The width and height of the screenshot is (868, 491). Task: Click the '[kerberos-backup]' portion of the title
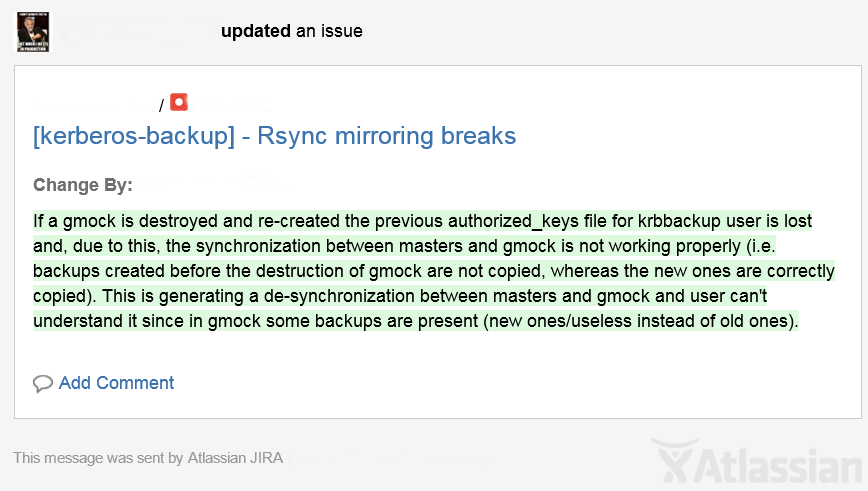[x=133, y=135]
